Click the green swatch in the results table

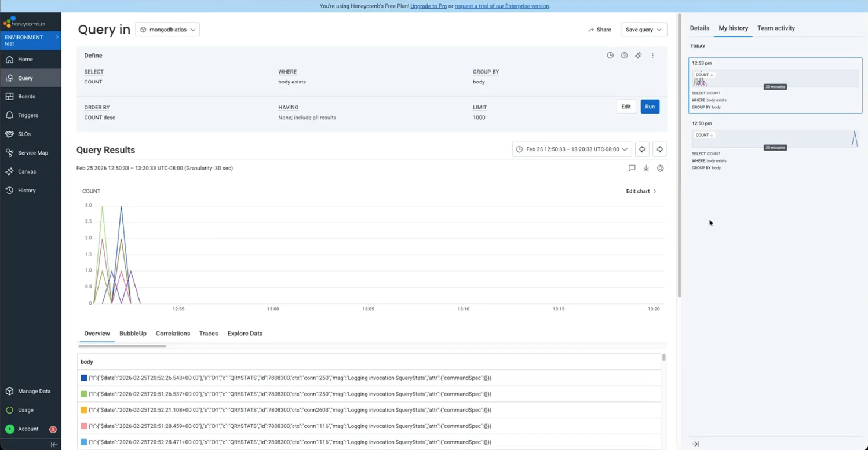84,394
